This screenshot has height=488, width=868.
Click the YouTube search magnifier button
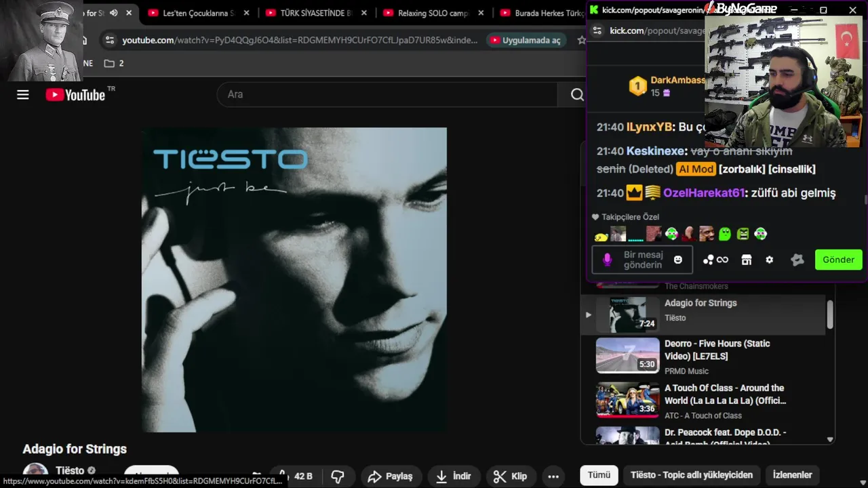click(576, 94)
